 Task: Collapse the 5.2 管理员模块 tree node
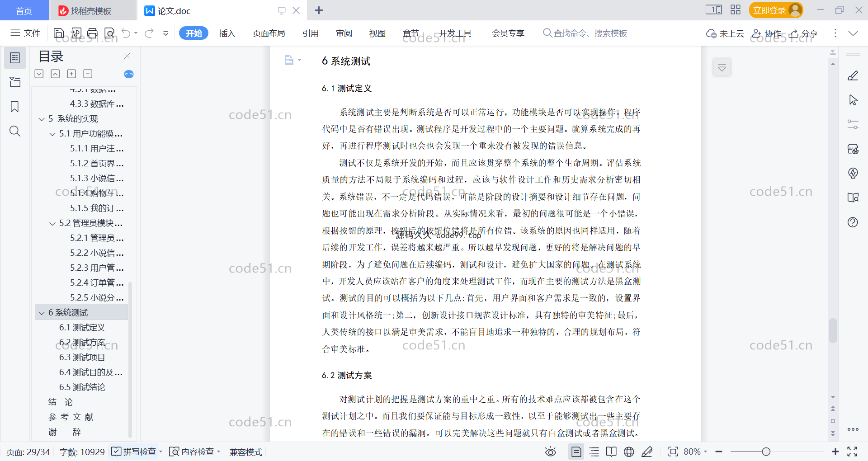pyautogui.click(x=52, y=224)
